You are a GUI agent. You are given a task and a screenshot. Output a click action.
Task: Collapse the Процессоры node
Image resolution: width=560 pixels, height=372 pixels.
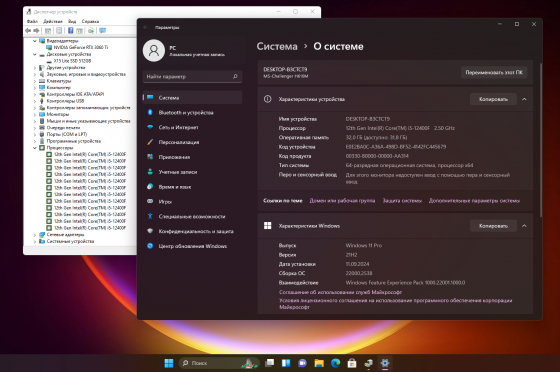[35, 148]
